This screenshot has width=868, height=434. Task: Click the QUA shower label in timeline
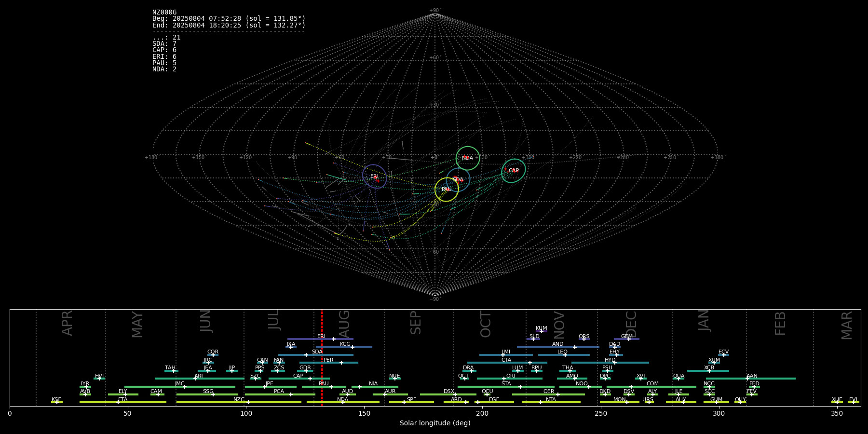pos(679,376)
